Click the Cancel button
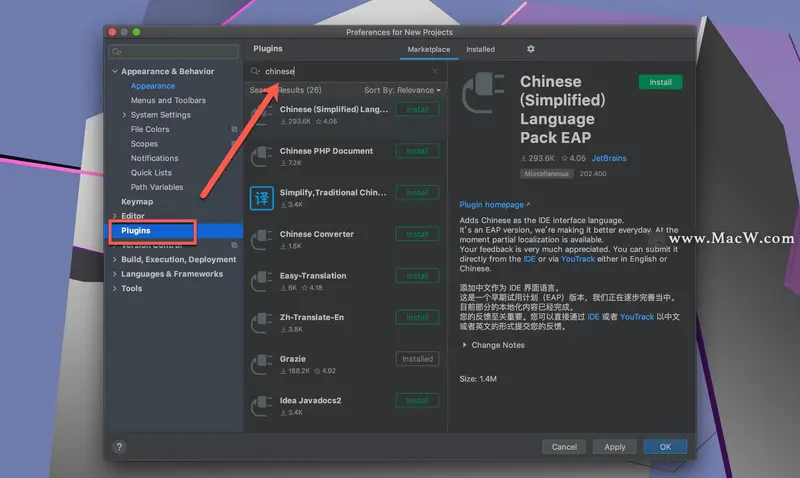Viewport: 800px width, 478px height. point(564,447)
